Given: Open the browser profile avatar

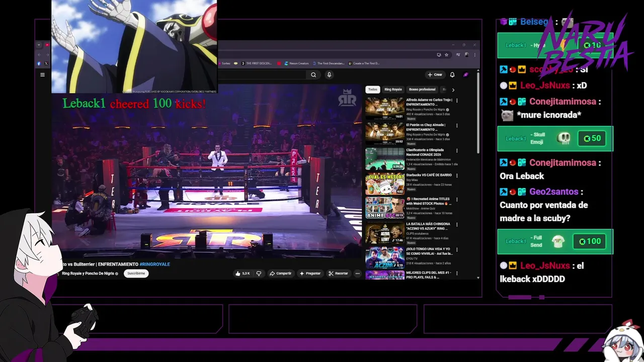Looking at the screenshot, I should click(467, 55).
